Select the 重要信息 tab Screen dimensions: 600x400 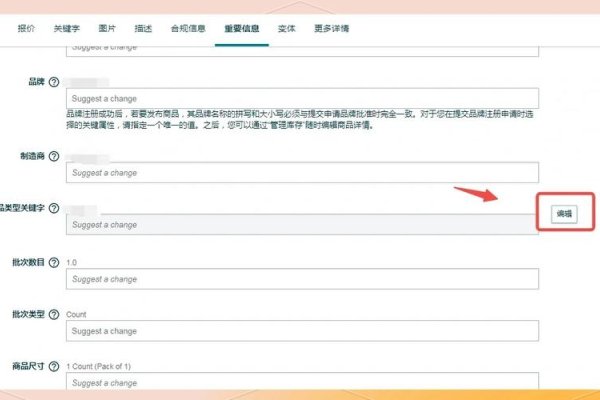coord(242,28)
